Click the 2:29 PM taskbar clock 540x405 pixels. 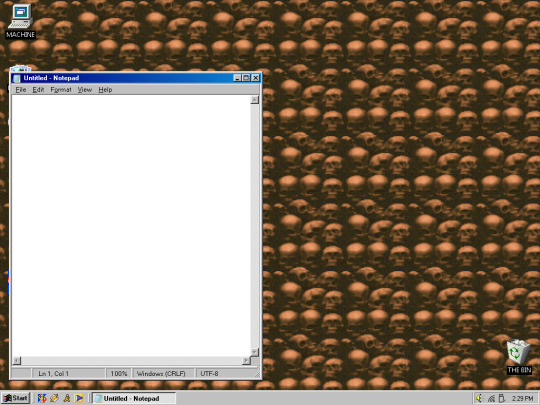[523, 398]
